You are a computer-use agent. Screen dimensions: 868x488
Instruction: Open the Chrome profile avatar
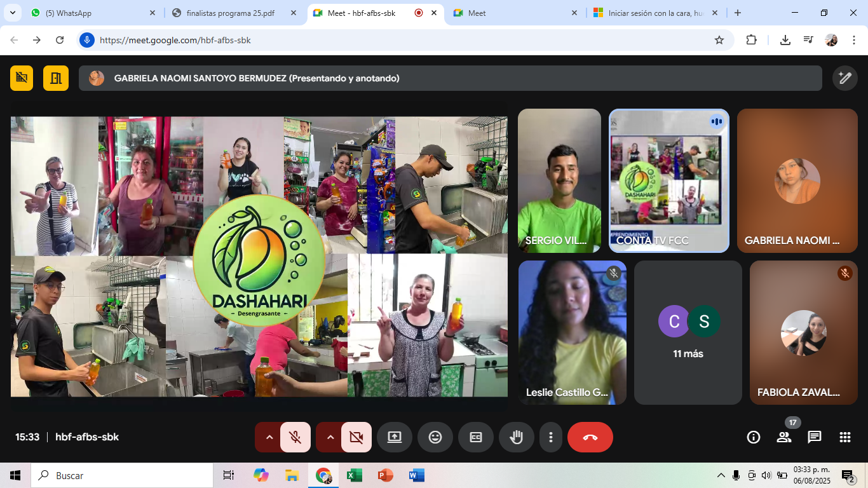(x=831, y=40)
